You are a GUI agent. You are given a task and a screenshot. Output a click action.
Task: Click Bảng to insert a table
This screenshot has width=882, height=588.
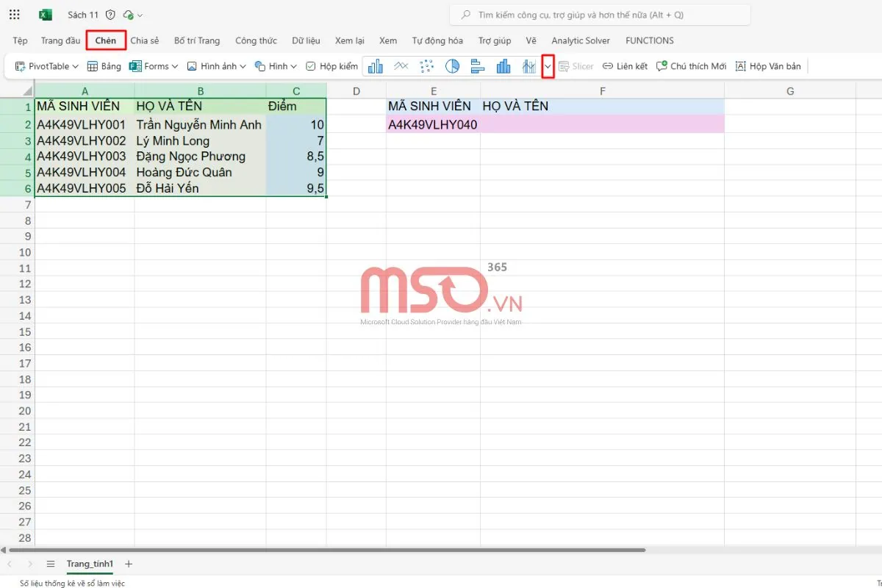[104, 65]
